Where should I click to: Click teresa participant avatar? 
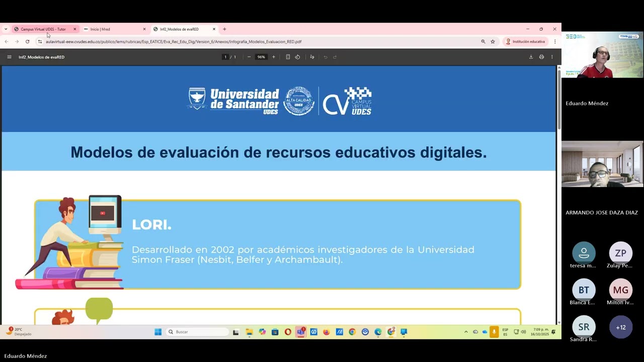[584, 253]
